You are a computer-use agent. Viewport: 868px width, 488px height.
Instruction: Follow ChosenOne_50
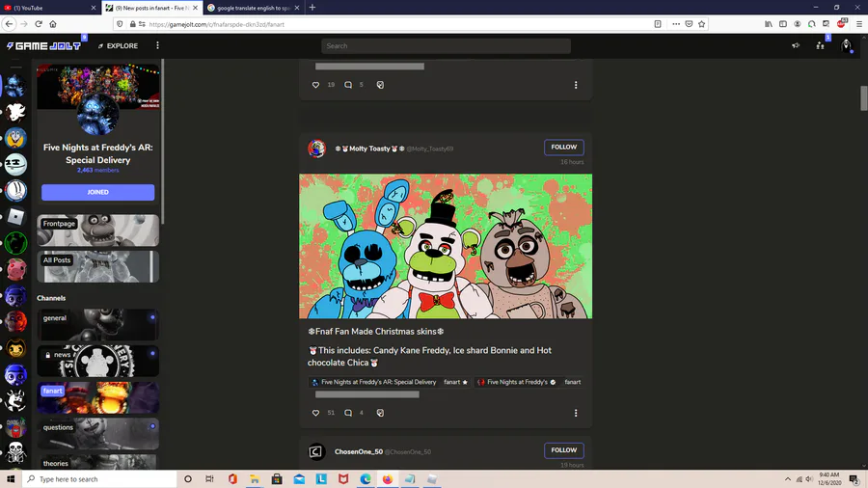tap(563, 450)
